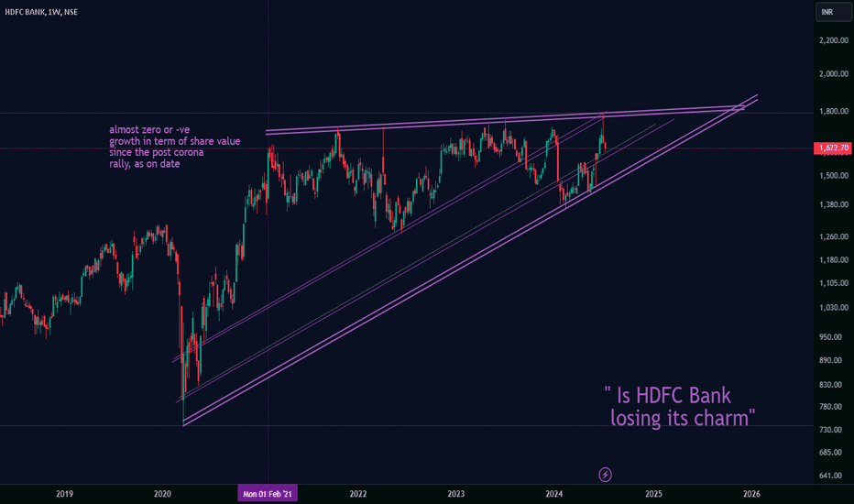
Task: Click the 1,260.00 price axis label
Action: [x=834, y=236]
